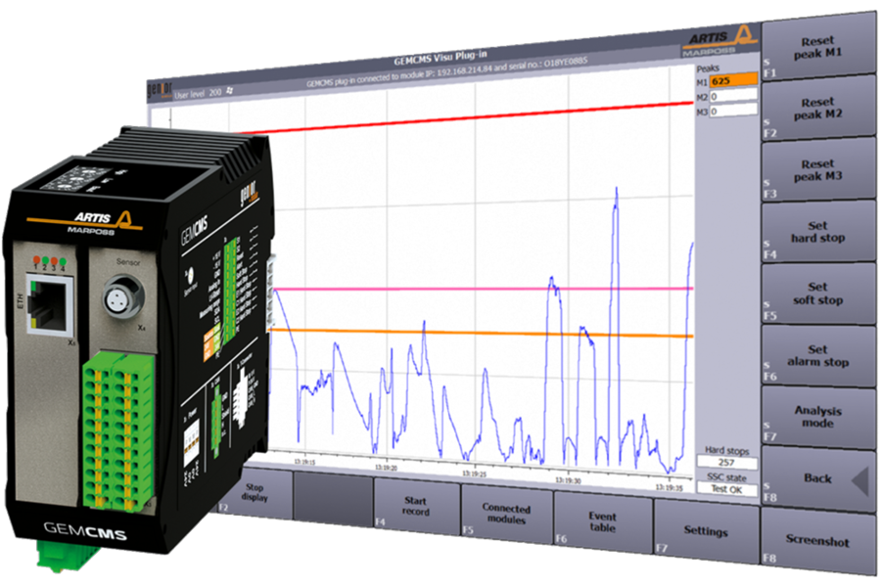Image resolution: width=881 pixels, height=588 pixels.
Task: Select the M2 peak value field
Action: (x=733, y=96)
